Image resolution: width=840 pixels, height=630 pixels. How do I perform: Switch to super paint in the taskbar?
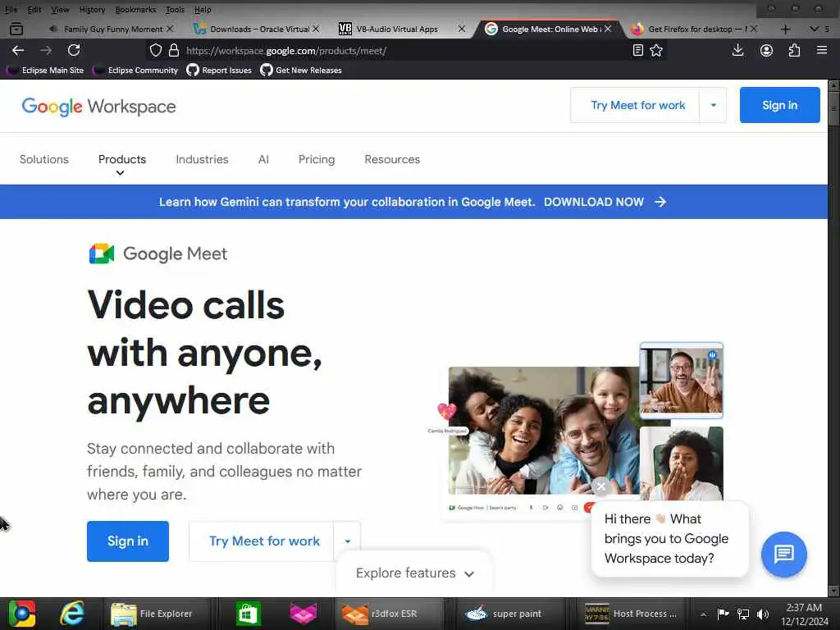click(512, 614)
